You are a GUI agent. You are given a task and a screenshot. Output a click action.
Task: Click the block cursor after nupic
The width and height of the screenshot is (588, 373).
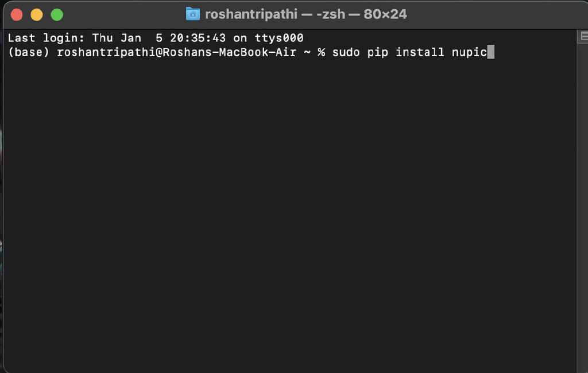point(490,53)
